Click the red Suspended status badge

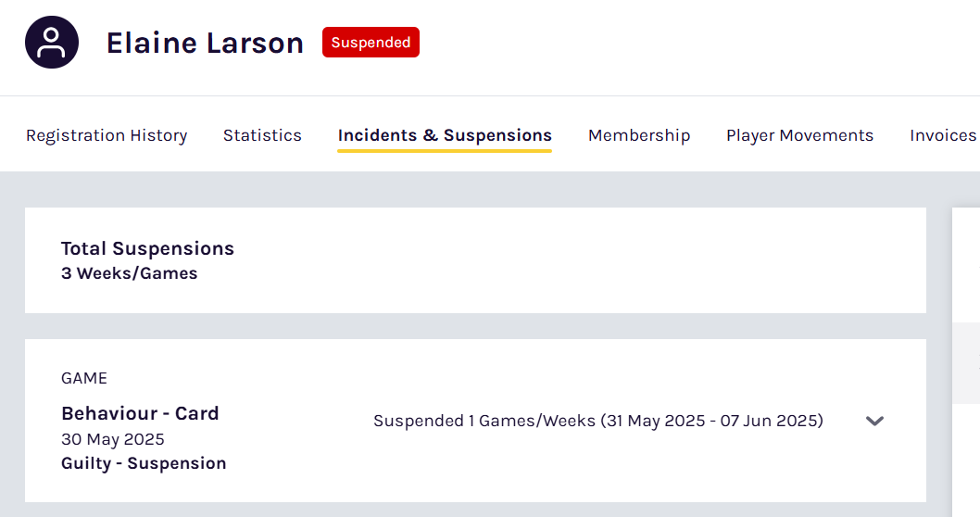[x=371, y=43]
